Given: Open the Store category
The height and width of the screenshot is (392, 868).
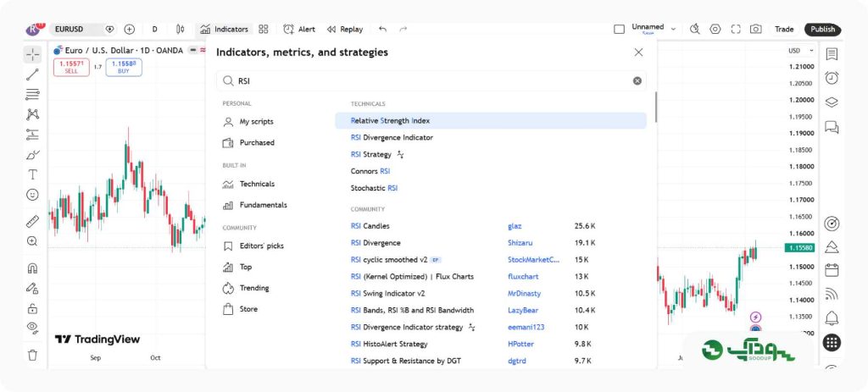Looking at the screenshot, I should click(x=241, y=309).
